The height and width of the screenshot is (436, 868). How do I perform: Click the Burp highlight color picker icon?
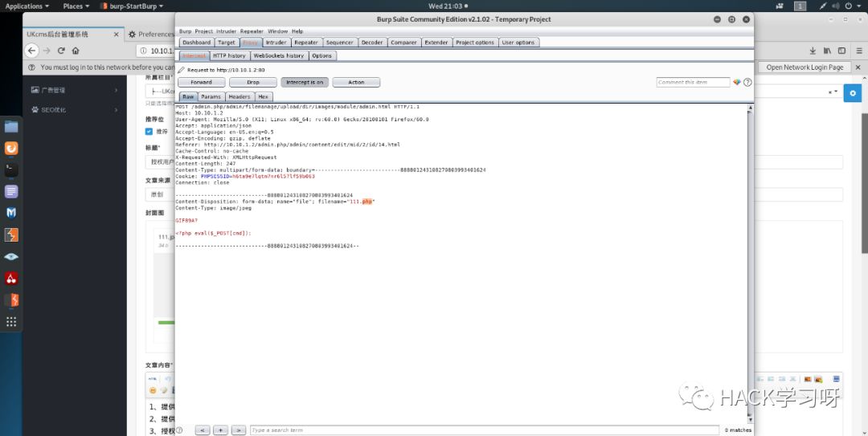click(737, 83)
